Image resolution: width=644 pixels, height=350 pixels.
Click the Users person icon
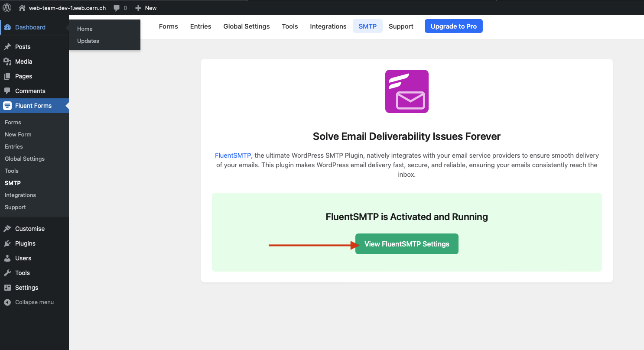point(7,258)
